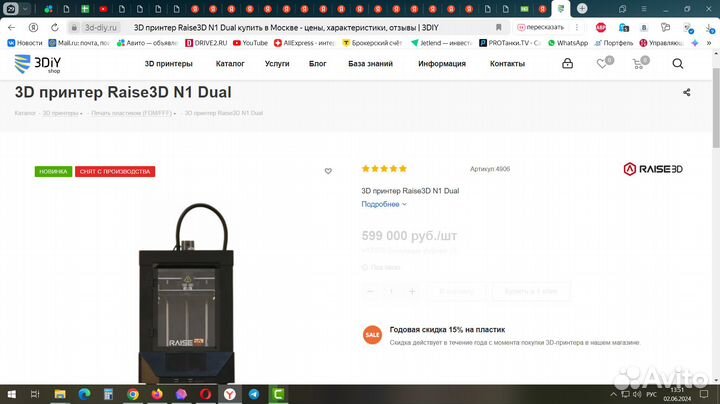Click the Контакты navigation link
720x404 pixels.
[x=507, y=64]
